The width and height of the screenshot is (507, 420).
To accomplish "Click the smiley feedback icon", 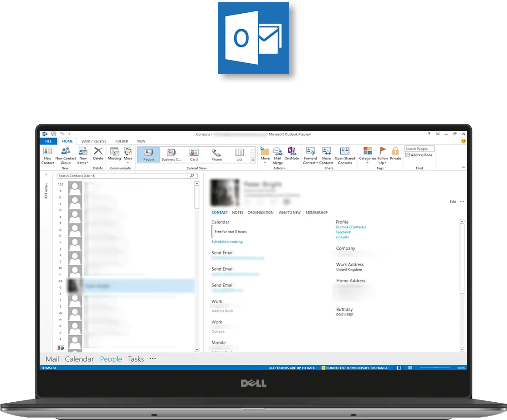I will click(463, 141).
